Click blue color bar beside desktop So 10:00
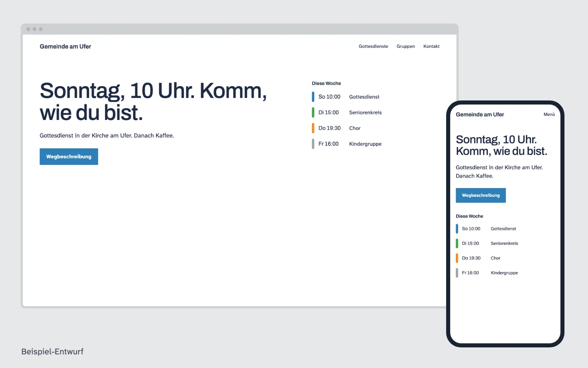The height and width of the screenshot is (368, 588). tap(313, 97)
